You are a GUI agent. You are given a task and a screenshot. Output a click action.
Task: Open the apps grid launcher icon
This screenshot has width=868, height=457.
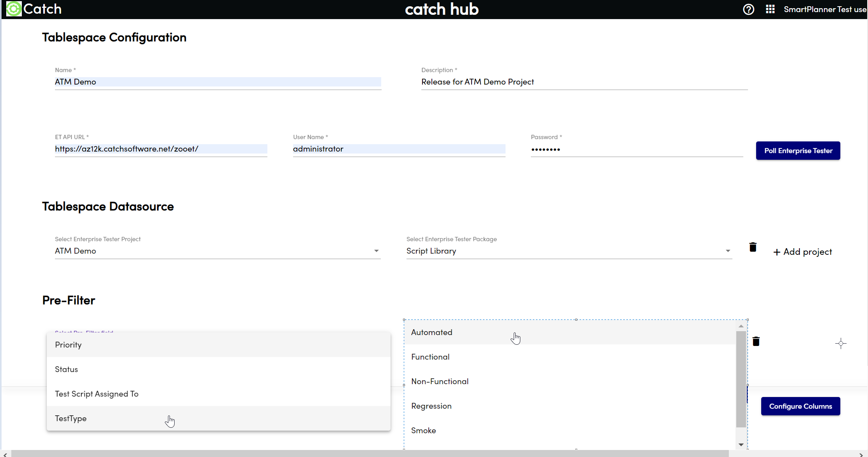pos(770,9)
